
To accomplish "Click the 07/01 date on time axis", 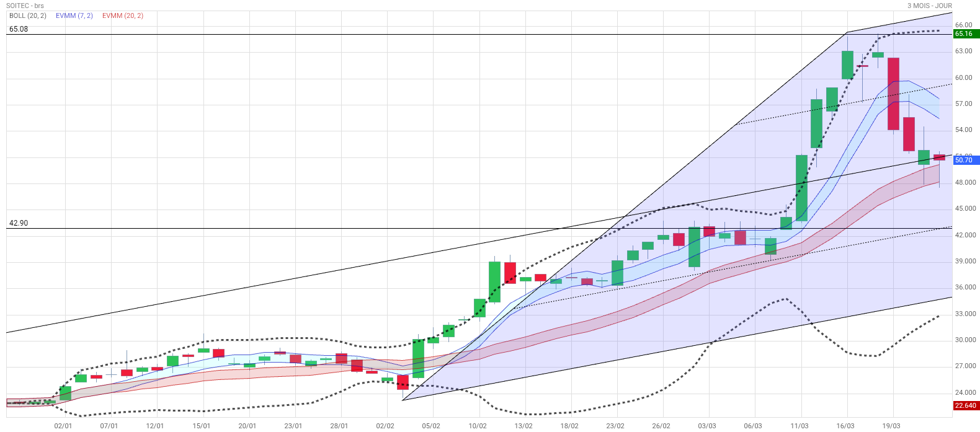I will (x=109, y=426).
